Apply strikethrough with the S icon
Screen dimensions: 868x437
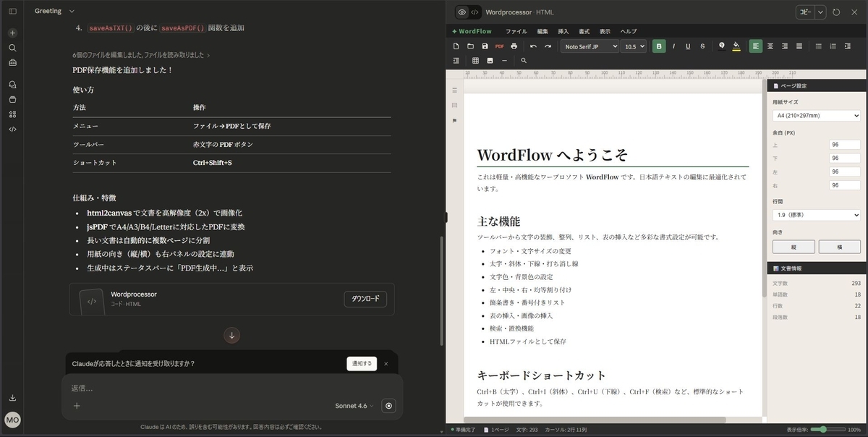pyautogui.click(x=702, y=46)
